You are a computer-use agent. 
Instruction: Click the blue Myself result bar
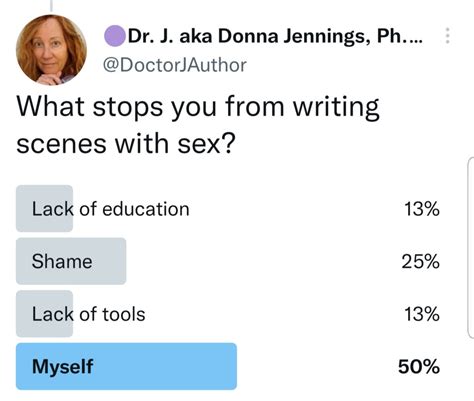pos(126,366)
